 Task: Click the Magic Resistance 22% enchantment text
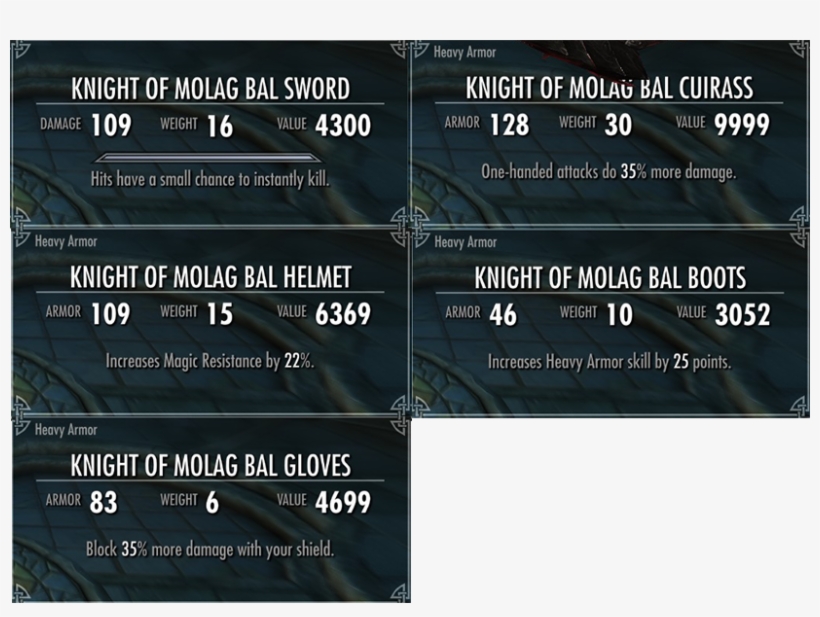coord(209,361)
